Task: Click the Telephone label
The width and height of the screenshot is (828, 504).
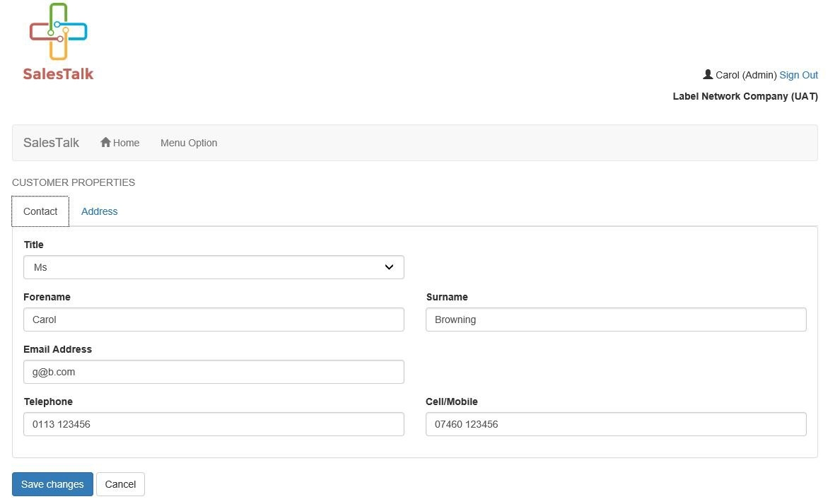Action: tap(48, 402)
